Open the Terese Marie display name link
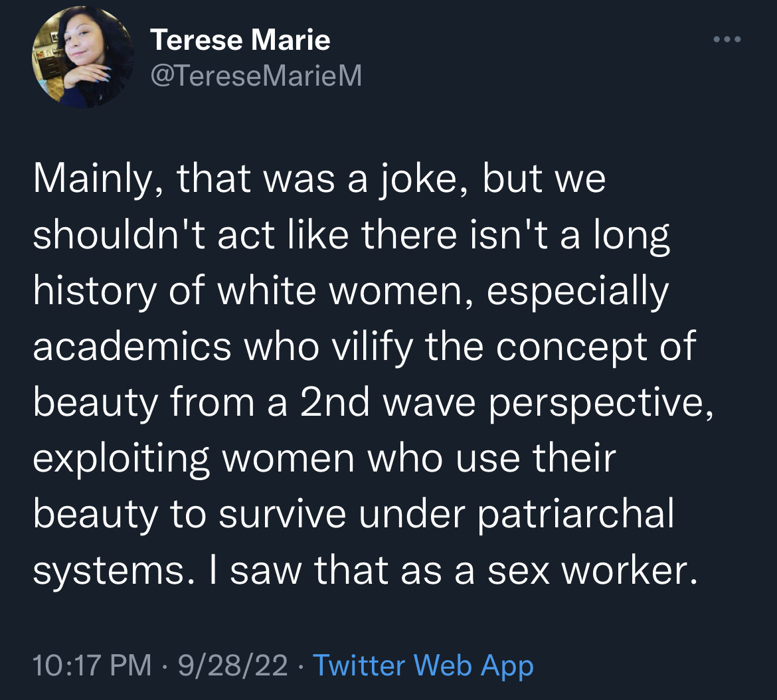This screenshot has width=777, height=700. coord(240,41)
